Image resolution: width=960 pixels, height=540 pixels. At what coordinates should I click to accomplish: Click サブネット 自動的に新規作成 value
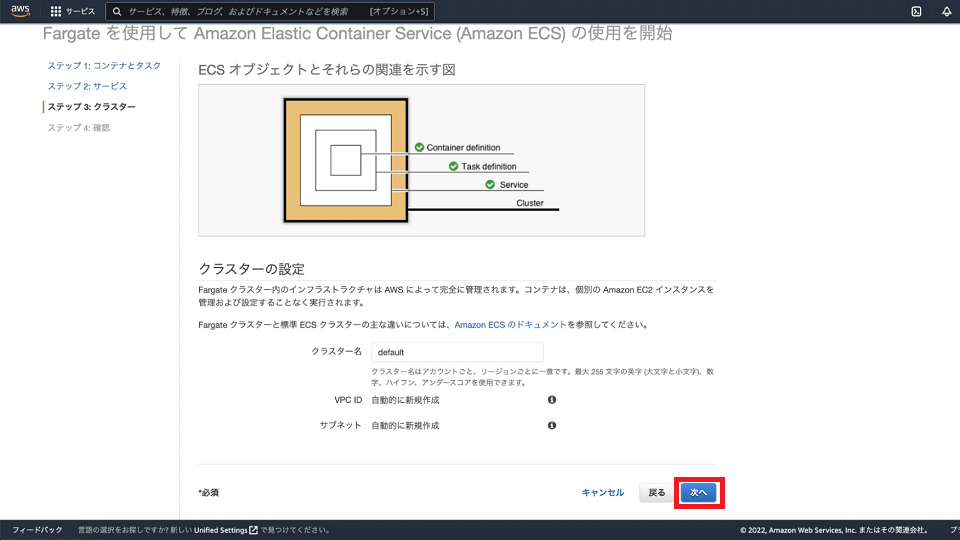pos(405,426)
